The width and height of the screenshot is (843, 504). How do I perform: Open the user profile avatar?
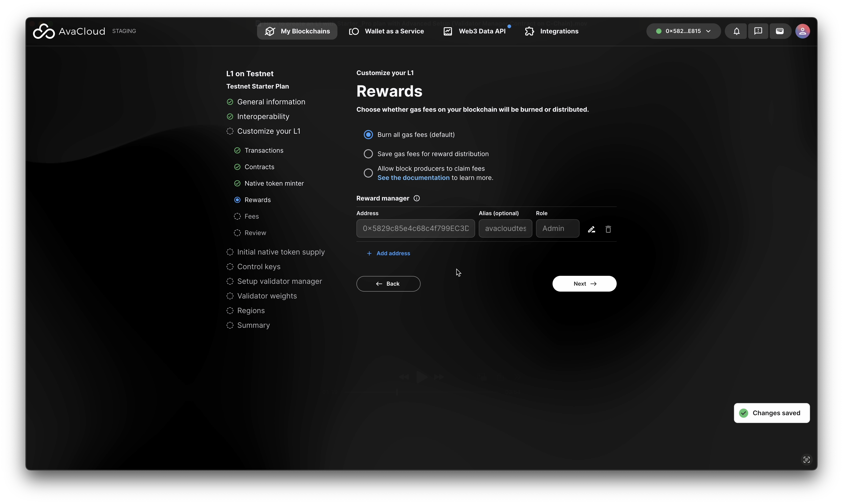pyautogui.click(x=802, y=31)
